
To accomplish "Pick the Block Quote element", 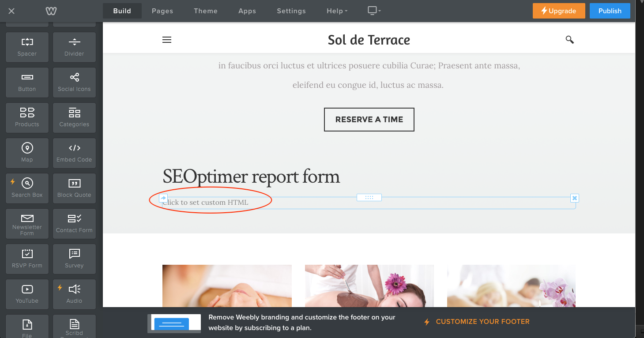I will (x=74, y=188).
